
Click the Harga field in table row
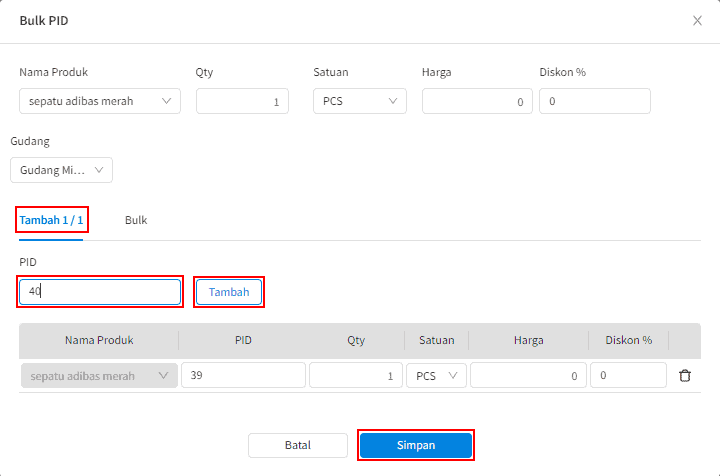[x=528, y=375]
